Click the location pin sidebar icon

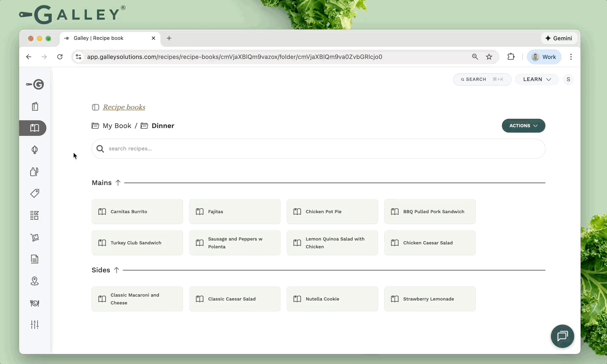click(35, 281)
